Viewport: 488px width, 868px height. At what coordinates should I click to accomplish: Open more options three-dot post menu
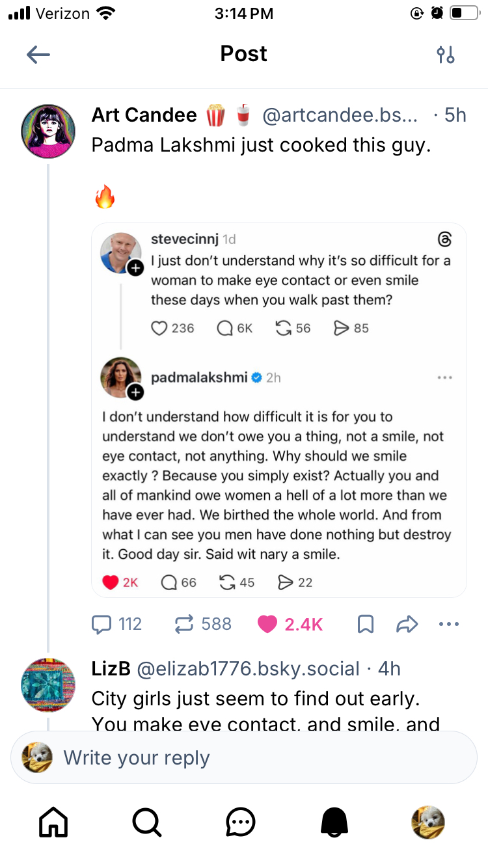click(449, 625)
